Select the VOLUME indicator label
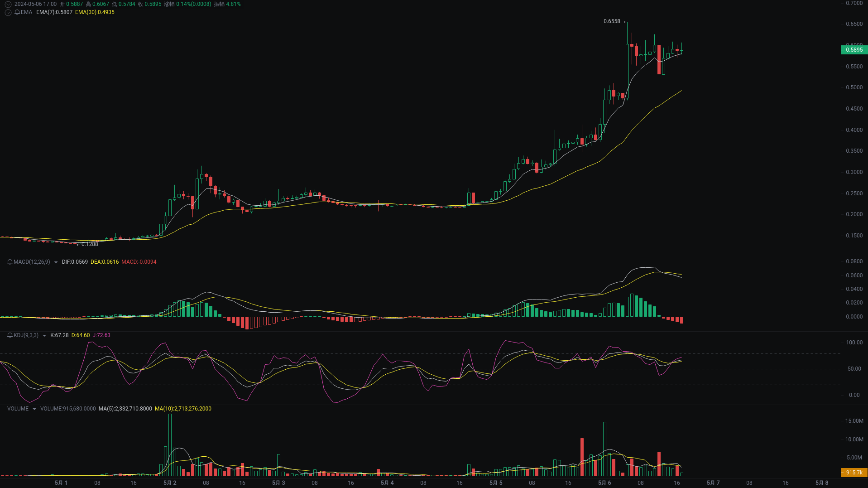Screen dimensions: 868x488 [x=18, y=408]
